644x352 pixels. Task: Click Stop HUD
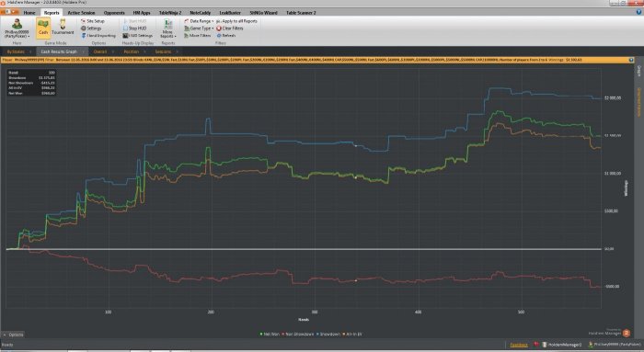coord(134,28)
